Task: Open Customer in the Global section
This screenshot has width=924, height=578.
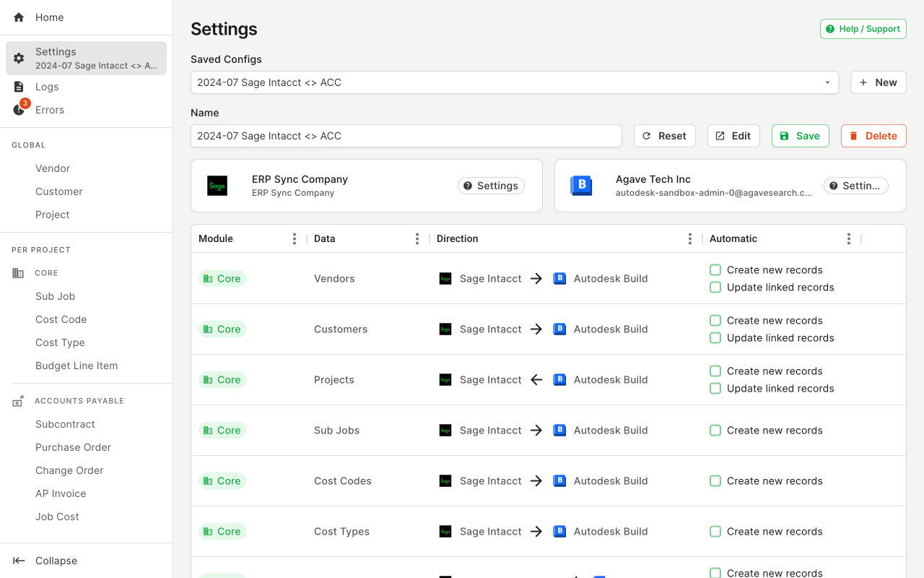Action: tap(59, 191)
